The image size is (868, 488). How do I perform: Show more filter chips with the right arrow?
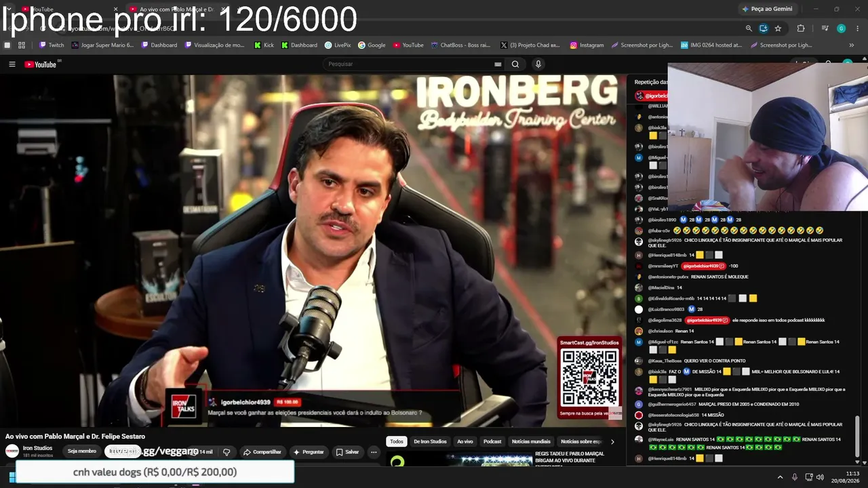612,442
